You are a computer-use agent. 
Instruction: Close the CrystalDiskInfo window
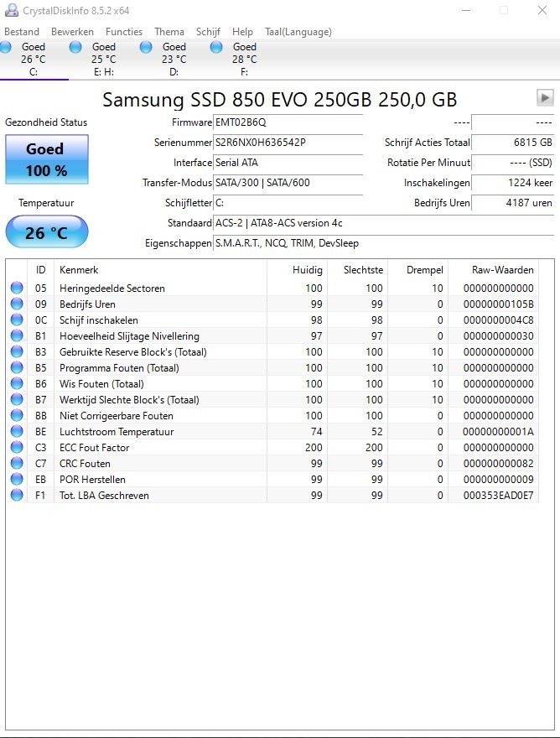pos(542,10)
